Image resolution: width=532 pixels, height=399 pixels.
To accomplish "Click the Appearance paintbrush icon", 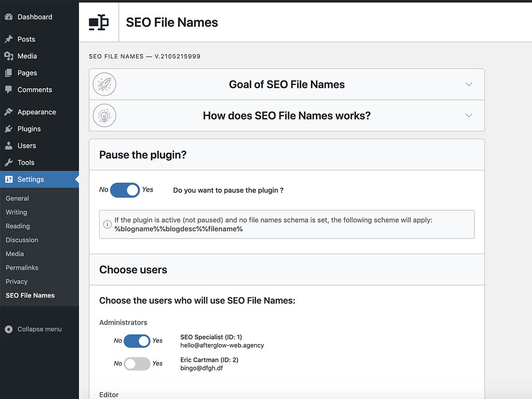I will [8, 112].
